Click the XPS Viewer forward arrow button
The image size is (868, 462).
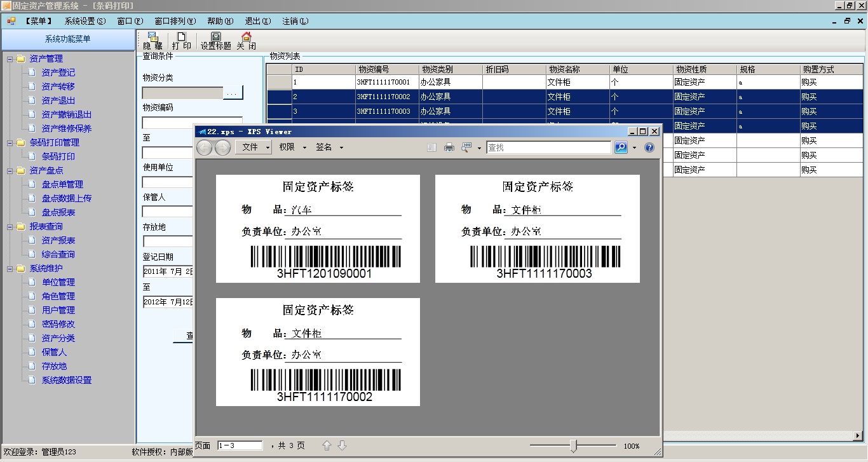pos(222,147)
